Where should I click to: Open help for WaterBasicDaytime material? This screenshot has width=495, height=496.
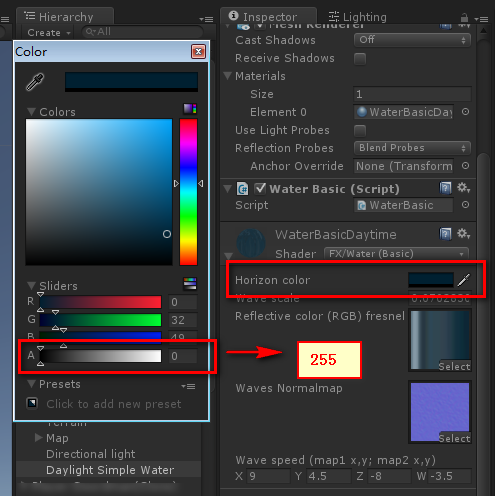445,234
